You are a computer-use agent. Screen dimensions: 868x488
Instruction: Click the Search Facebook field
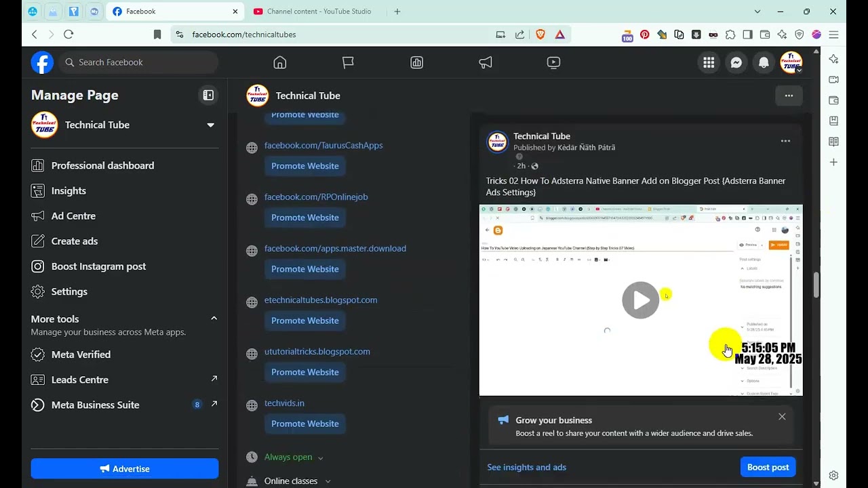138,62
